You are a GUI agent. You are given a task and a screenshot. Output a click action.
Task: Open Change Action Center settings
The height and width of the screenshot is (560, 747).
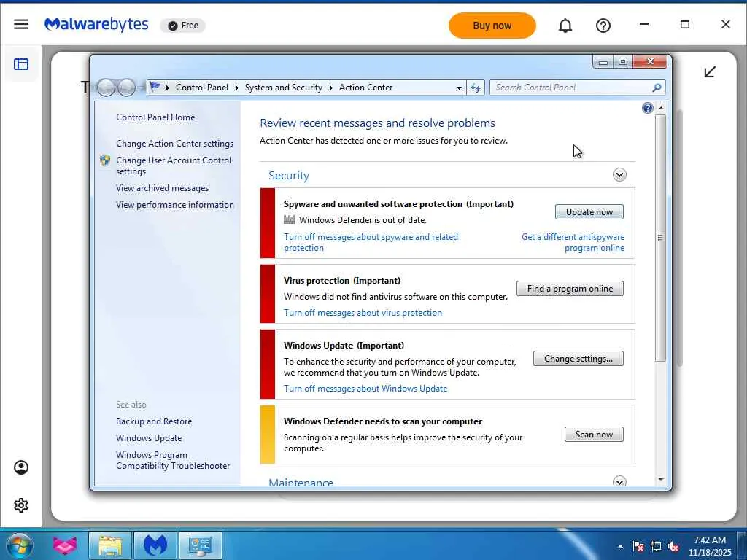pyautogui.click(x=174, y=144)
